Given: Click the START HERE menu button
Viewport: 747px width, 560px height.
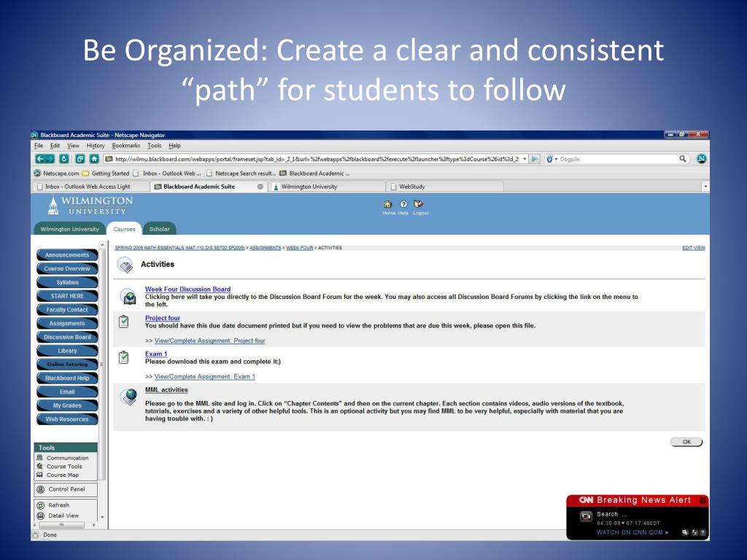Looking at the screenshot, I should 67,296.
